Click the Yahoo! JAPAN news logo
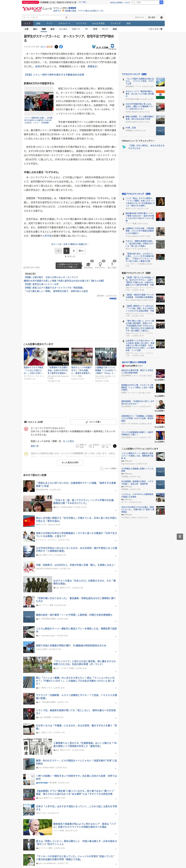 pyautogui.click(x=32, y=9)
